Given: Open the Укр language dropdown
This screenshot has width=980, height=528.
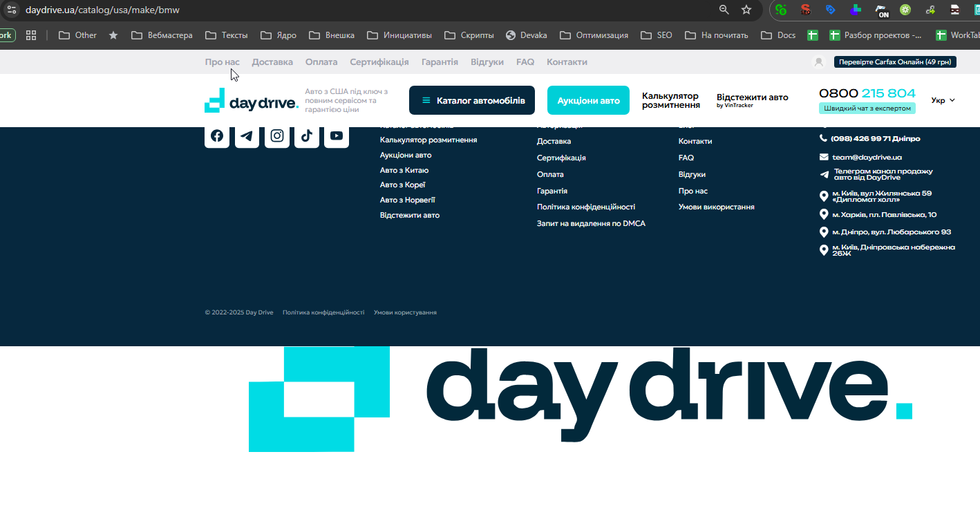Looking at the screenshot, I should pos(943,100).
